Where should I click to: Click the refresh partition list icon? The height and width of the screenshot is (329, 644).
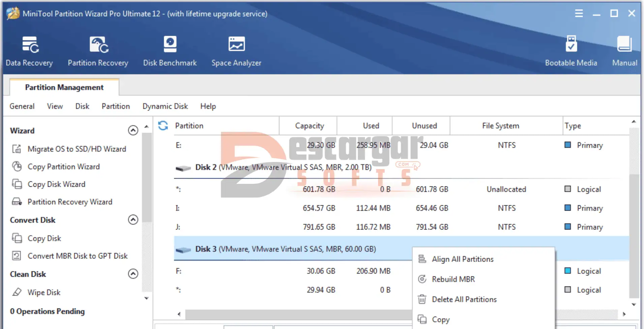(163, 126)
